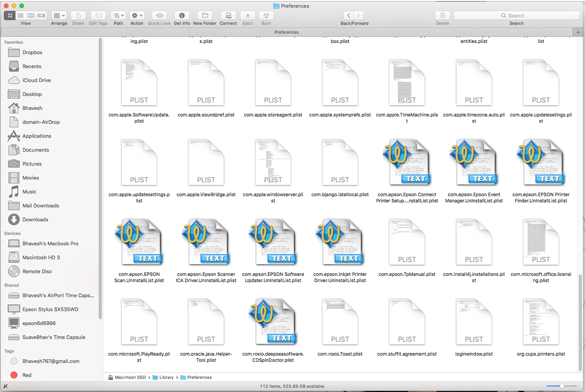Click the Burn disc icon
Viewport: 585px width, 392px height.
click(266, 15)
